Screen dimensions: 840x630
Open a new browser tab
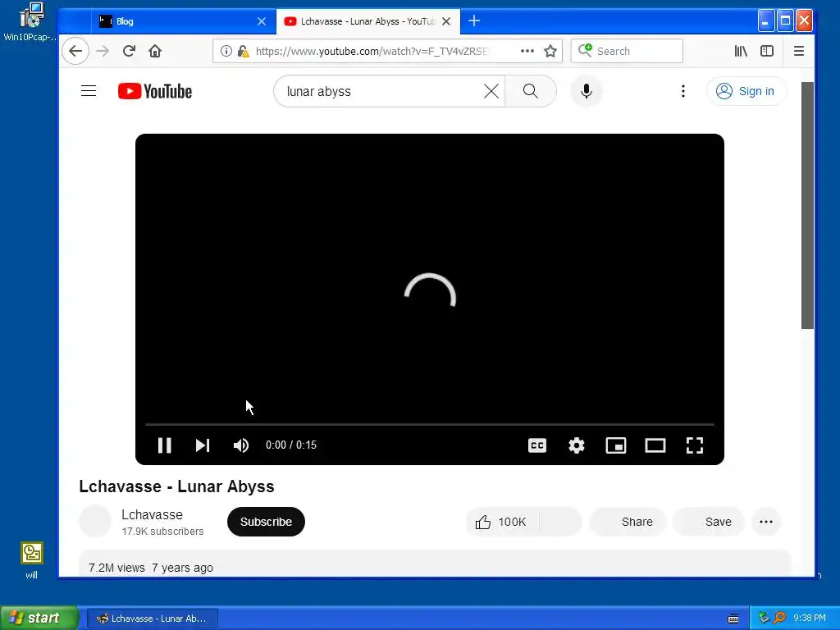(x=474, y=21)
